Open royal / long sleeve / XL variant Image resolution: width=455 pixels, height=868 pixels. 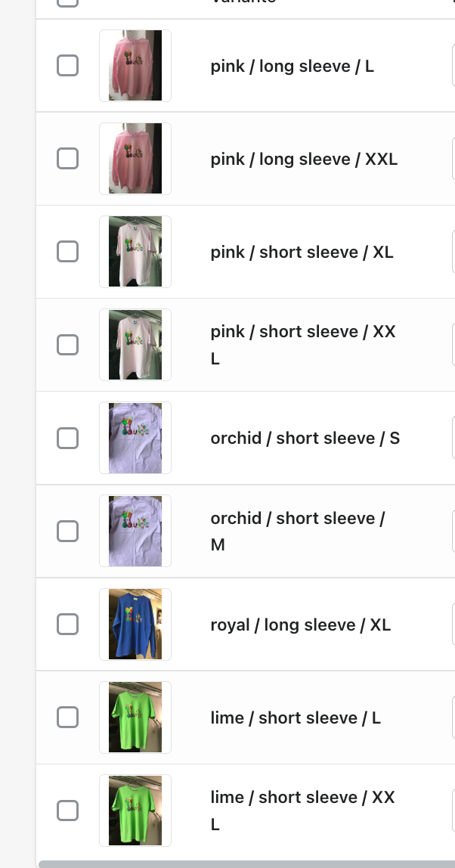[x=300, y=625]
